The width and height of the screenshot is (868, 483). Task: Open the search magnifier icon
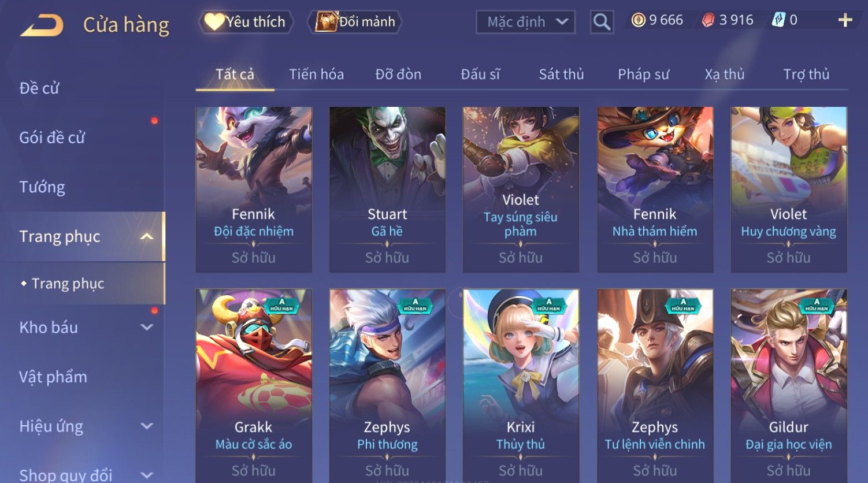(x=602, y=22)
